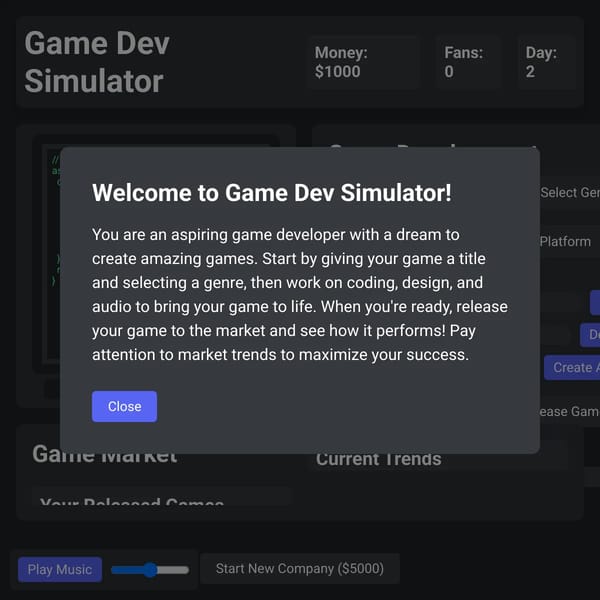The image size is (600, 600).
Task: Click the Fans: 0 stat box
Action: click(x=468, y=62)
